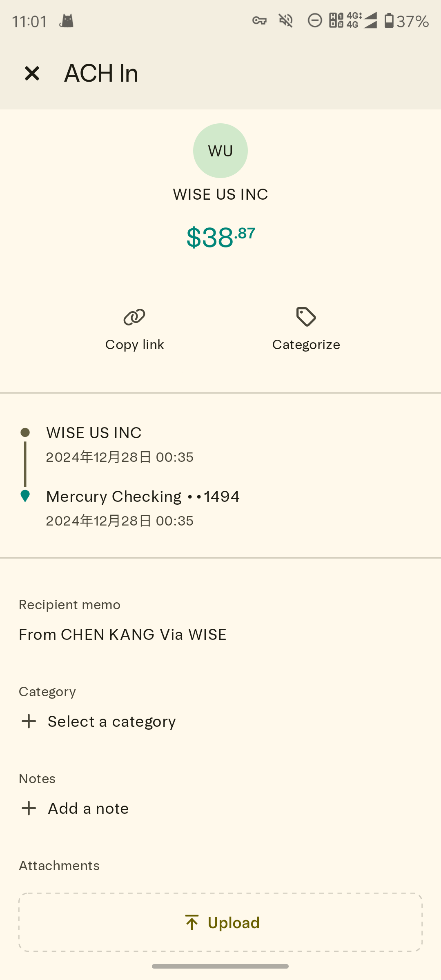Tap the WISE US INC name under avatar
Viewport: 441px width, 980px height.
click(220, 194)
